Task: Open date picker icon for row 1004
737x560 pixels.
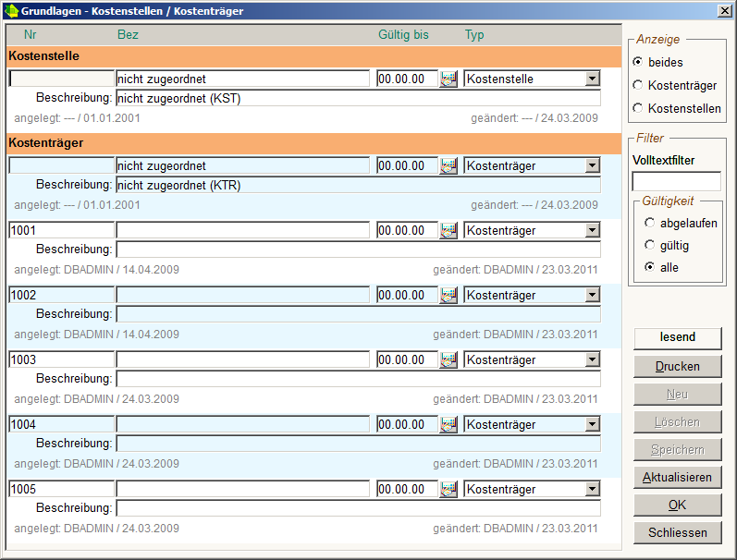Action: [448, 425]
